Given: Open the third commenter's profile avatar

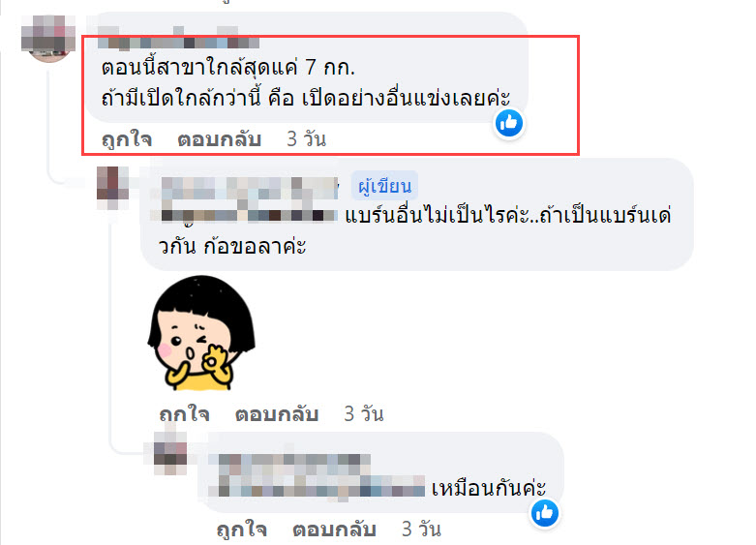Looking at the screenshot, I should point(169,452).
